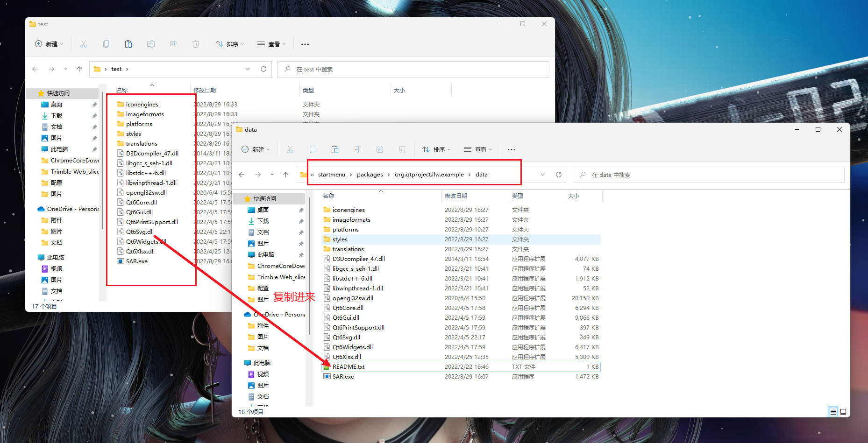Click the cut icon in data window toolbar
The height and width of the screenshot is (443, 868).
click(290, 149)
